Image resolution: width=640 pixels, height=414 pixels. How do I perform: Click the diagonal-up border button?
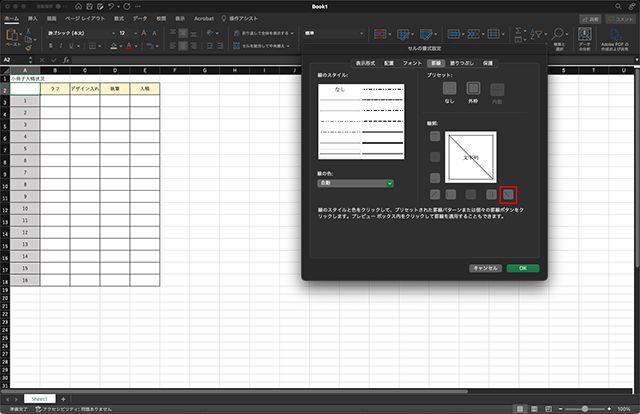pos(434,194)
